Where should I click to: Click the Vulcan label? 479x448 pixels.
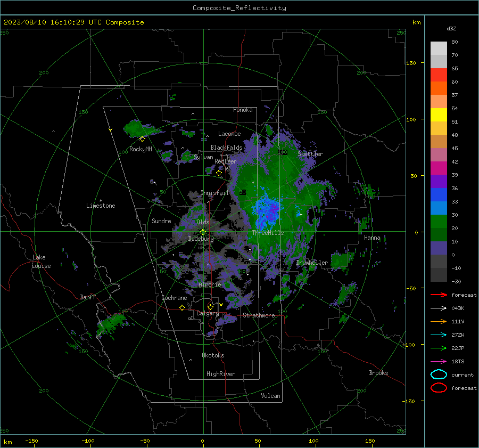pyautogui.click(x=270, y=396)
